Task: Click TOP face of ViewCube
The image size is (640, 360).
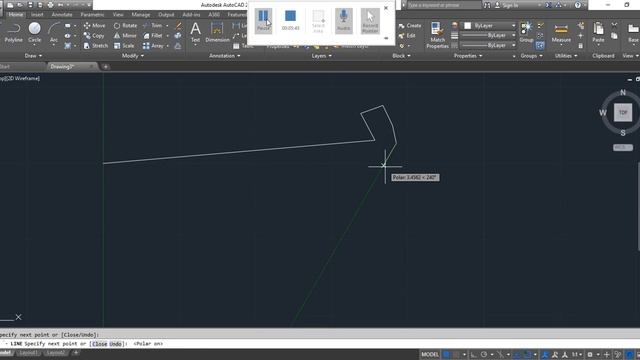Action: click(x=623, y=112)
